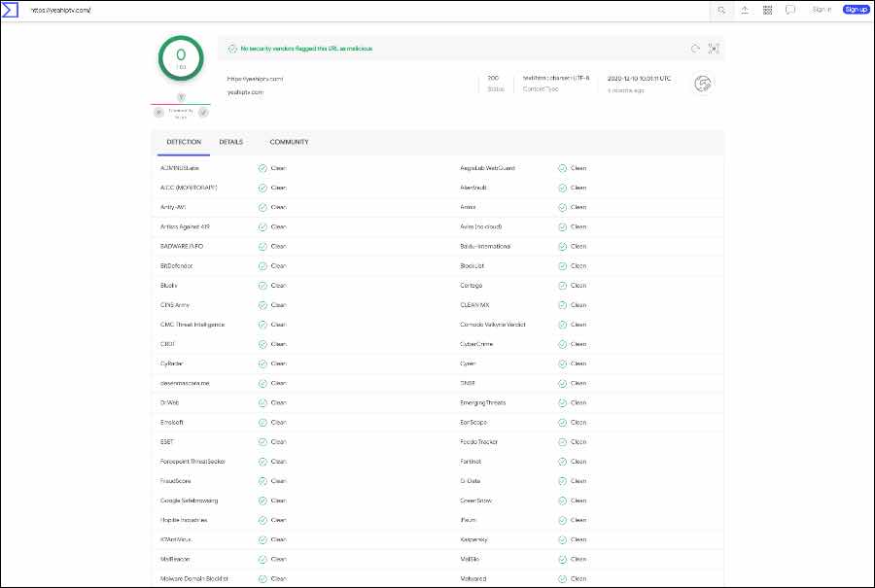Select the EmergingThreats vendor name
This screenshot has height=588, width=875.
482,402
